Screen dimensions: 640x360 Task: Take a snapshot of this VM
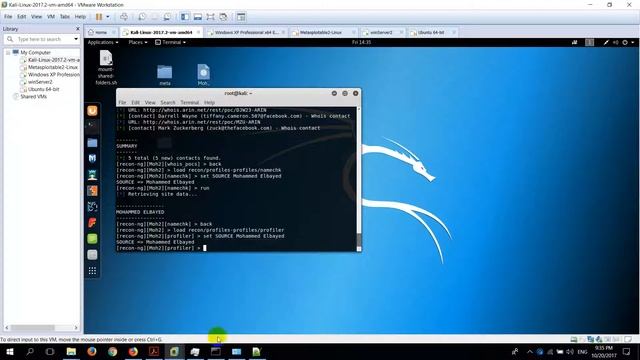[142, 17]
